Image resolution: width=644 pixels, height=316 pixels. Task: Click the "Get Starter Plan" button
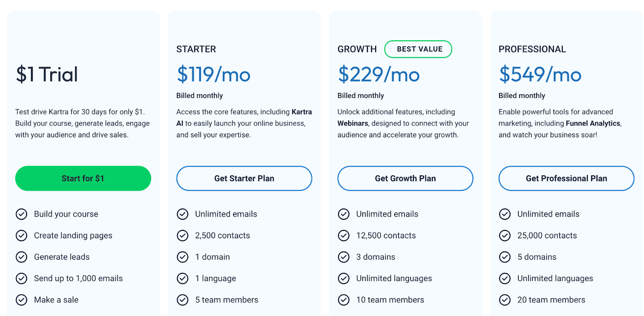244,178
